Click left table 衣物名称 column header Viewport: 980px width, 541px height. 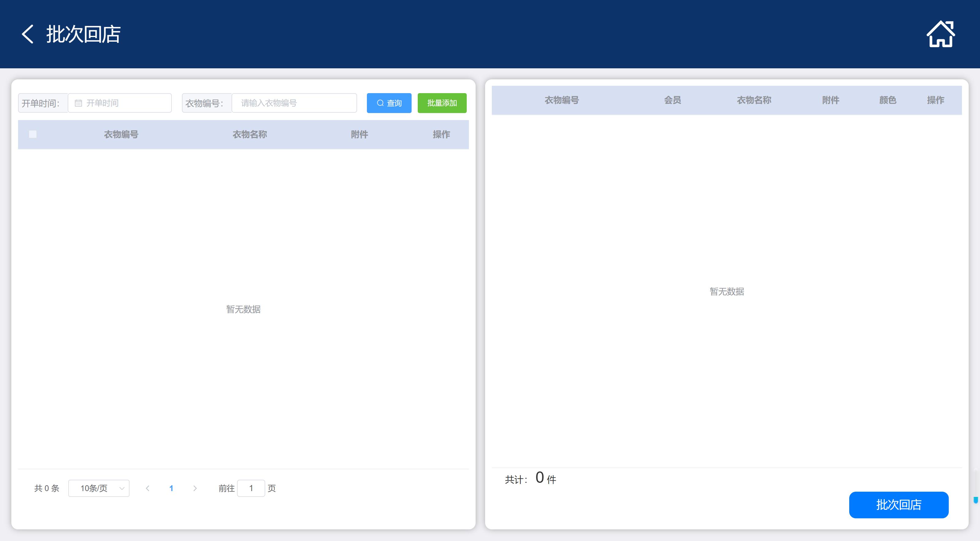pyautogui.click(x=250, y=134)
